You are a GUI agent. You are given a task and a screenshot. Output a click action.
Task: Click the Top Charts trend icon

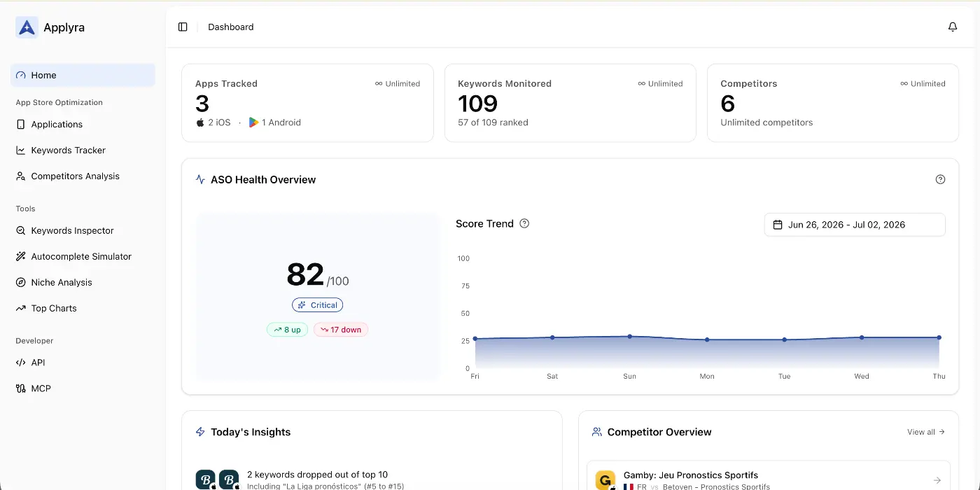click(21, 308)
